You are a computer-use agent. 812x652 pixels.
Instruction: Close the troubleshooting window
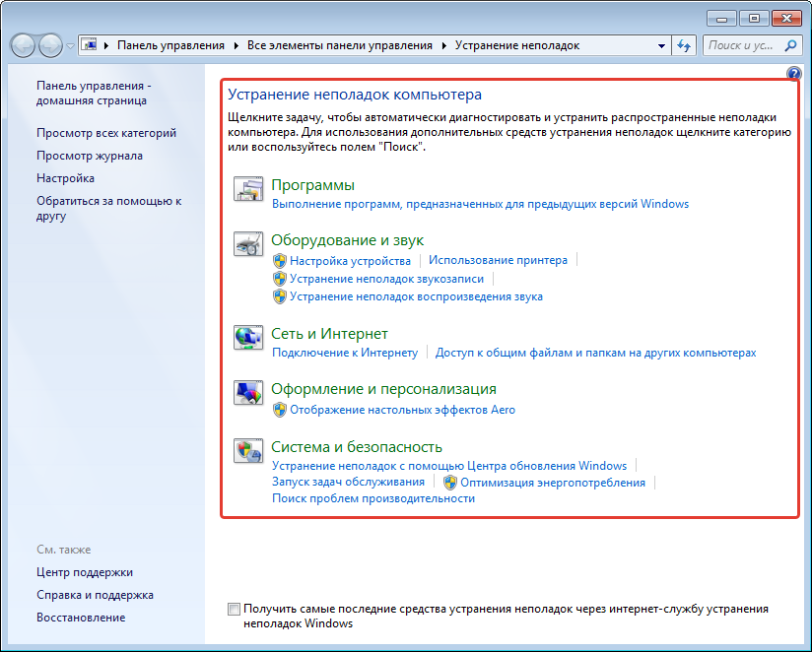[x=786, y=19]
